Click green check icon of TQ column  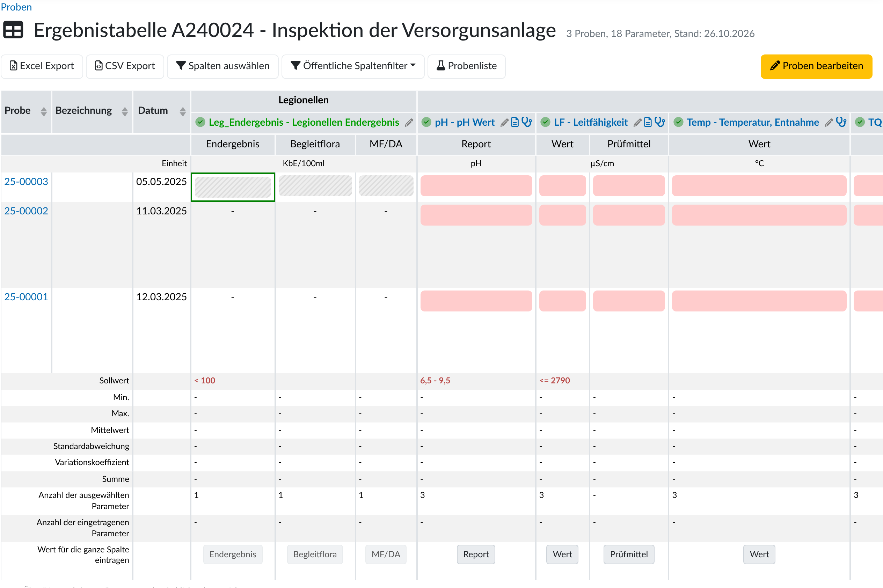860,122
